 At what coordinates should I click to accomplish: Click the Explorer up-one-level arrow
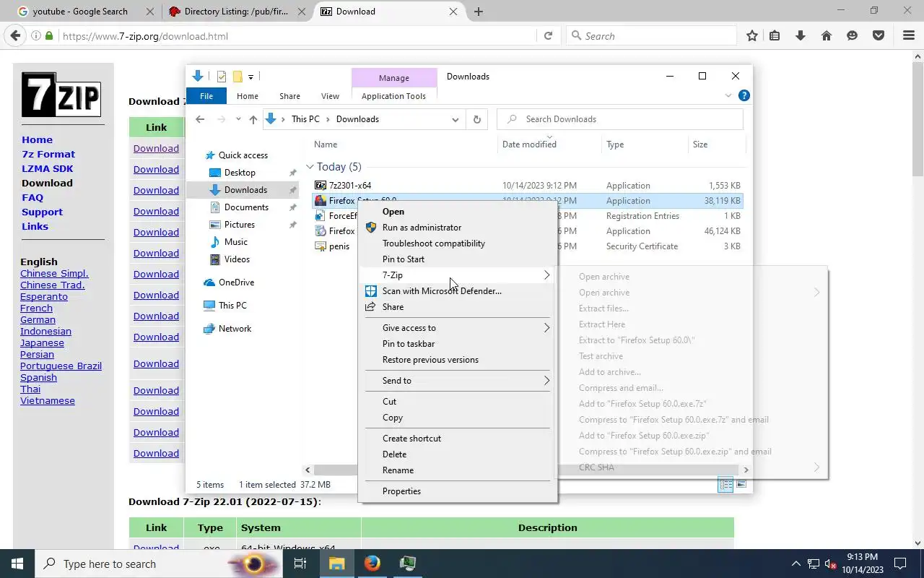click(x=253, y=119)
